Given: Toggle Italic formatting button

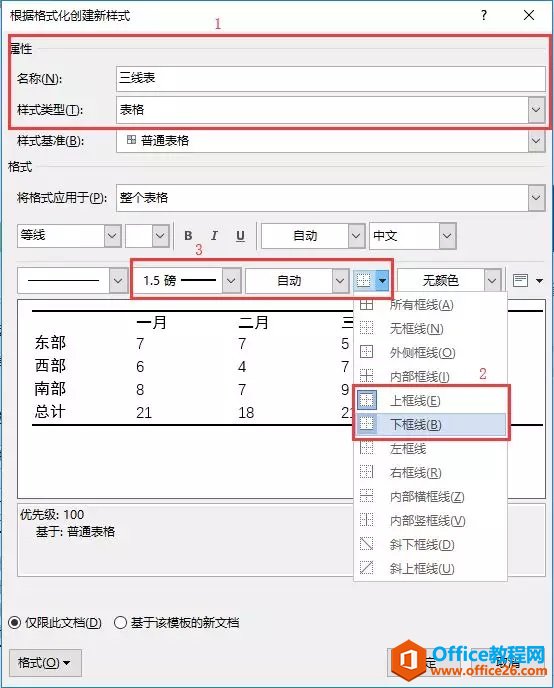Looking at the screenshot, I should pos(214,236).
